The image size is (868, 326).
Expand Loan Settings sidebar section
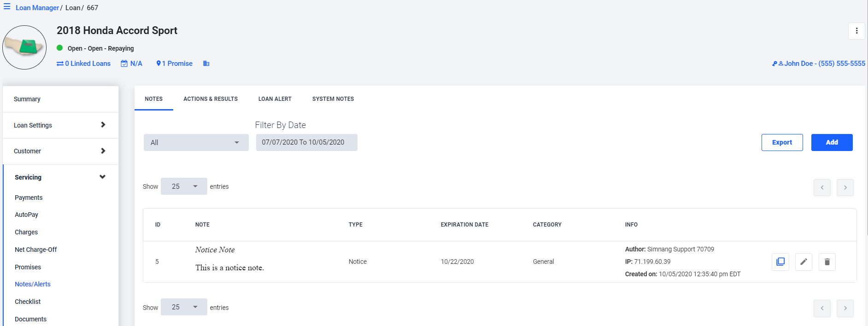click(x=60, y=125)
